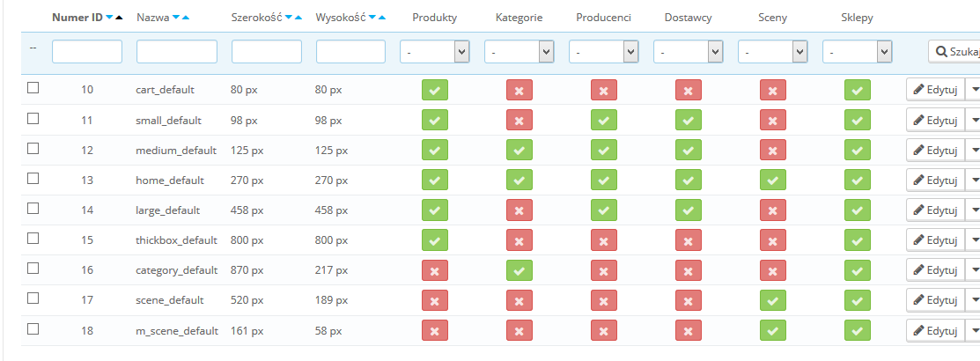
Task: Open the Sklepy filter dropdown
Action: click(x=858, y=53)
